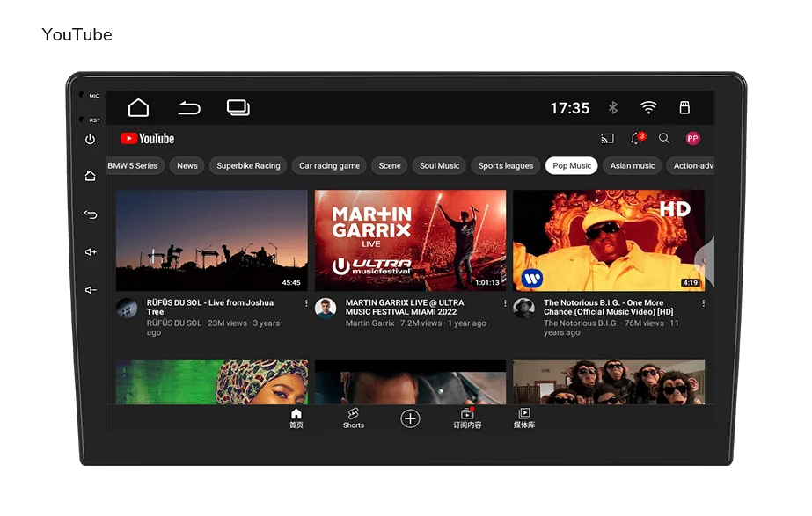Tap the create plus button
Viewport: 812px width, 516px height.
410,418
